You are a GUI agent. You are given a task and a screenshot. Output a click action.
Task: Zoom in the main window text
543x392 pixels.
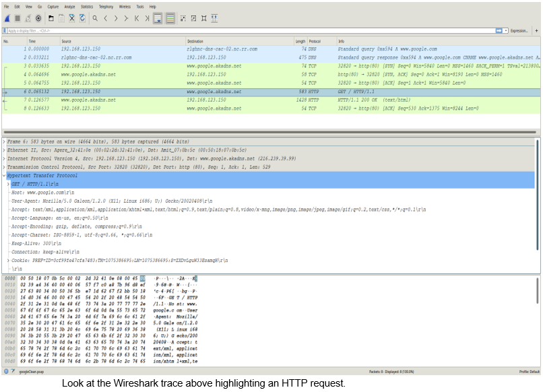[x=183, y=18]
